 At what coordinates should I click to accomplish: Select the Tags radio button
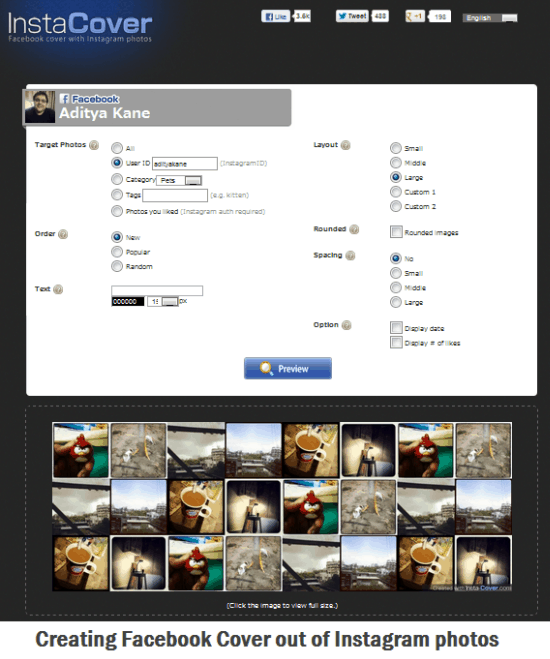pyautogui.click(x=117, y=195)
